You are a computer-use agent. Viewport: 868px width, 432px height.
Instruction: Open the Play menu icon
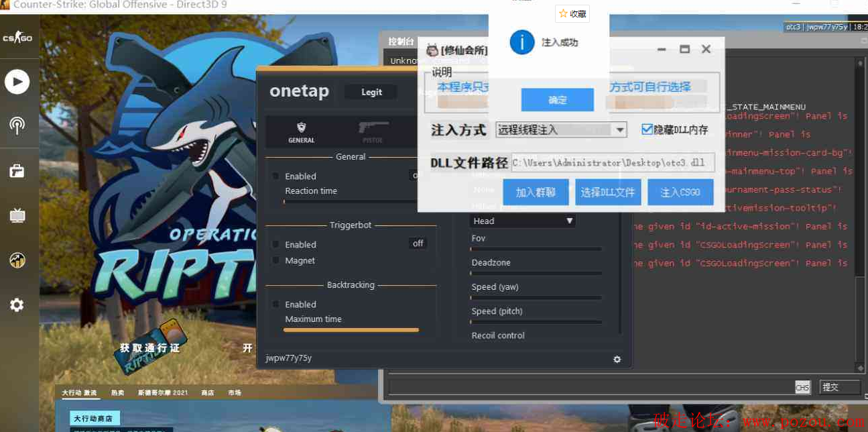(x=17, y=82)
